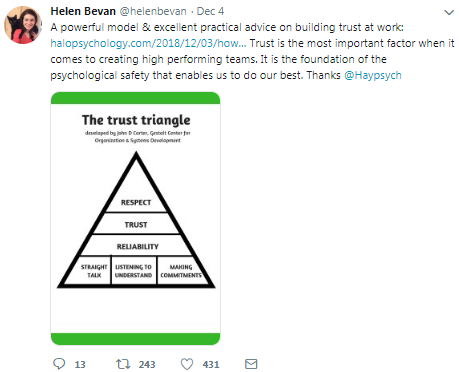Click the RESPECT tier in the triangle
Screen dimensions: 459x372
pyautogui.click(x=136, y=202)
